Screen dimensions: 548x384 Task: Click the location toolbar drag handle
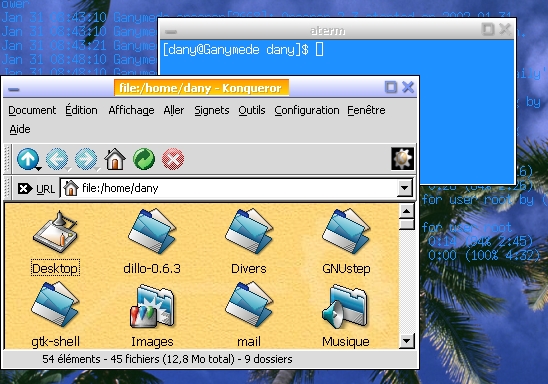7,188
